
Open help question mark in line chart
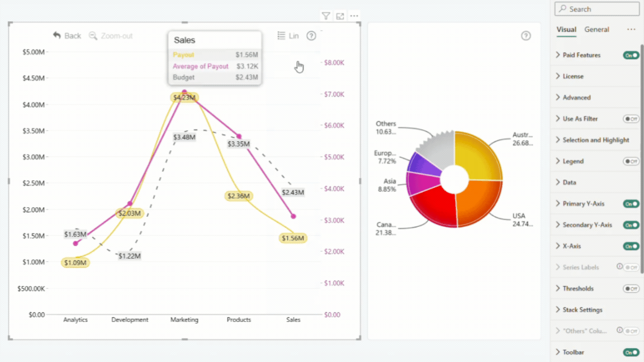(x=311, y=36)
